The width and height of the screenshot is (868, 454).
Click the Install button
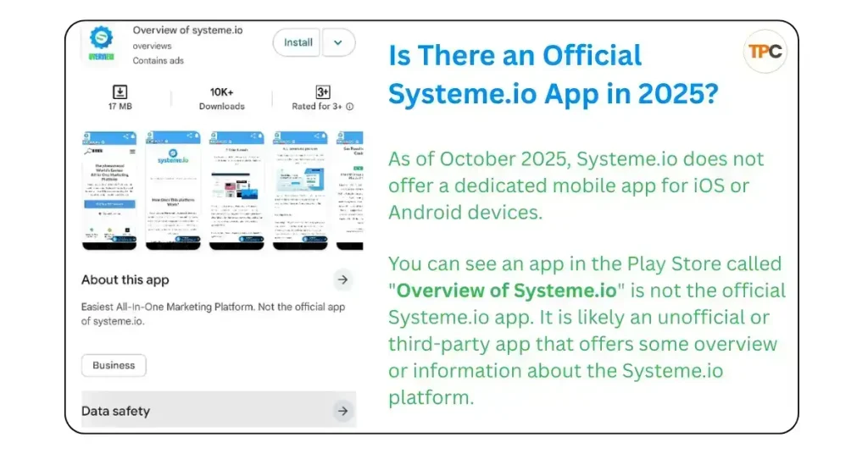[x=298, y=42]
